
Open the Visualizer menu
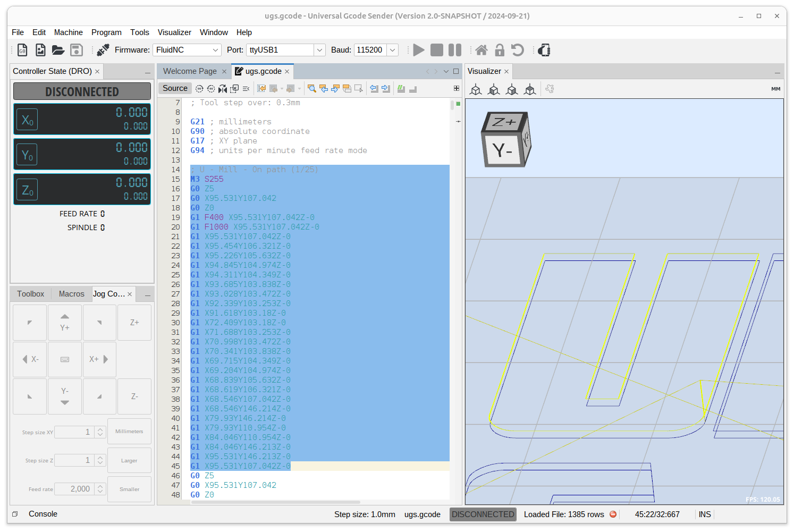click(x=174, y=32)
